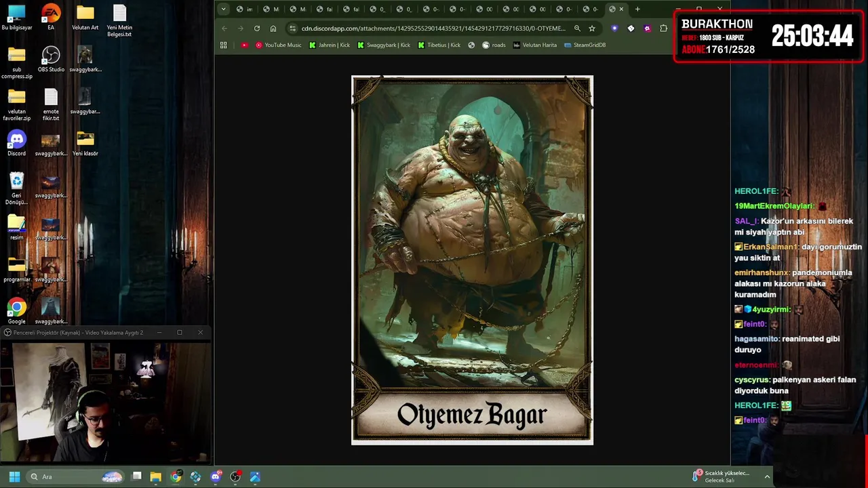Select velutan favoriler.zip on desktop
The width and height of the screenshot is (868, 488).
tap(17, 106)
